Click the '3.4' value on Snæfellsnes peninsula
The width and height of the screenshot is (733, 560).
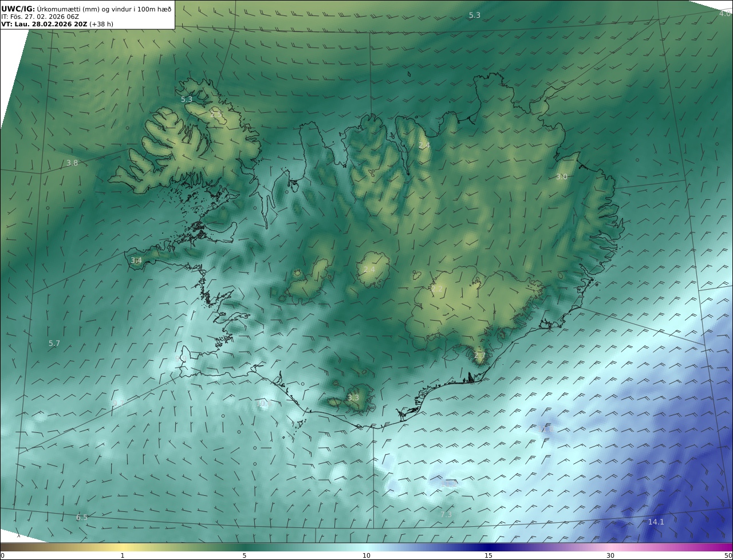pos(136,261)
